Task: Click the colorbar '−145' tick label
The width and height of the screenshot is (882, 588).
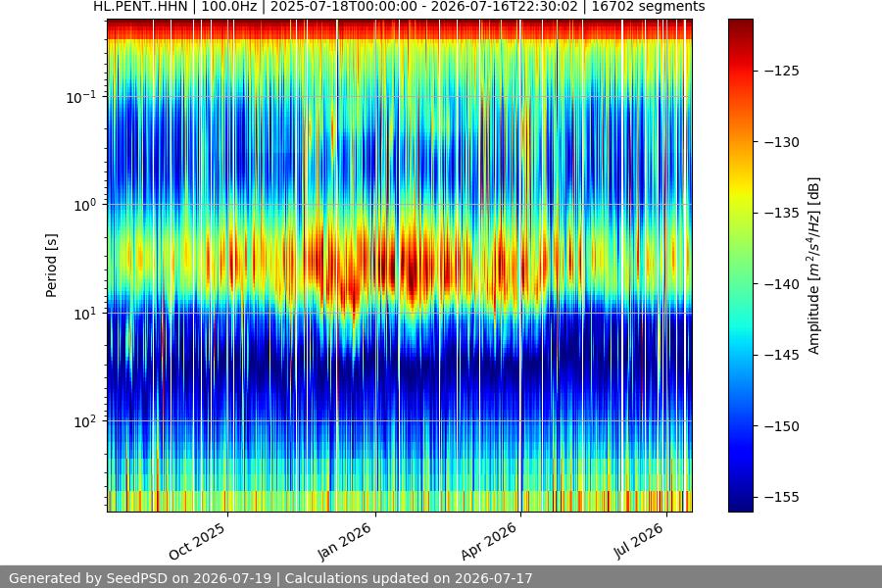Action: 782,355
